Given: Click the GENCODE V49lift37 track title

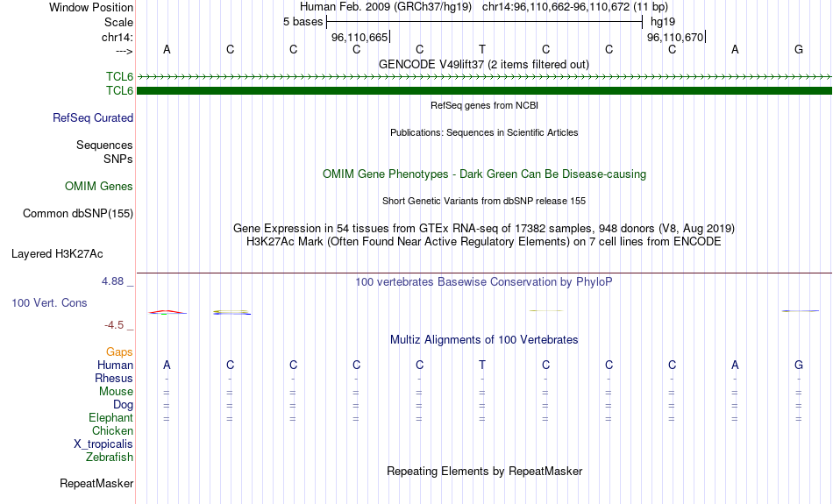Looking at the screenshot, I should [x=483, y=64].
